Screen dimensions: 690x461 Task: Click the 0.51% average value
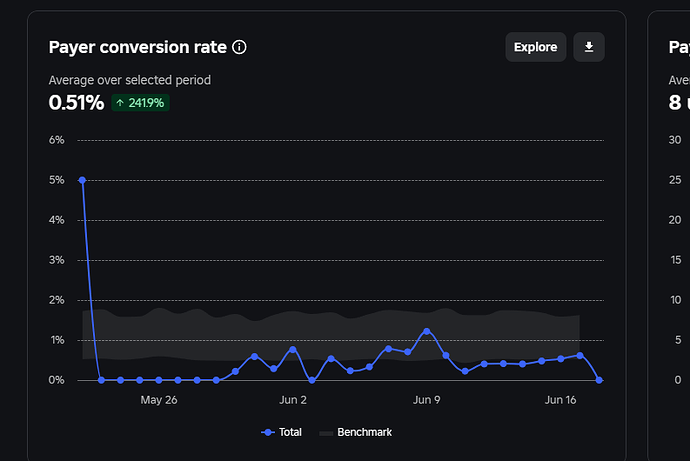click(76, 103)
